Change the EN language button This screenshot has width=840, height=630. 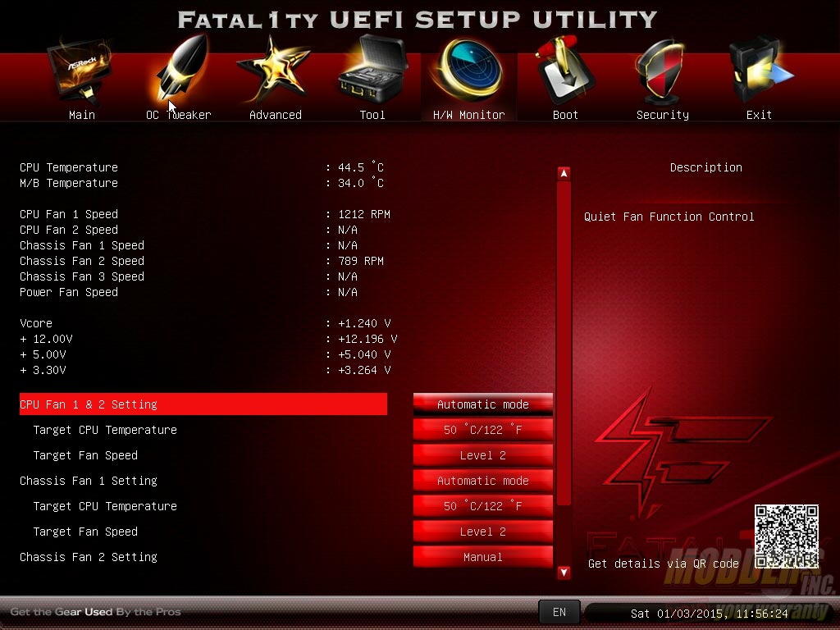tap(559, 612)
